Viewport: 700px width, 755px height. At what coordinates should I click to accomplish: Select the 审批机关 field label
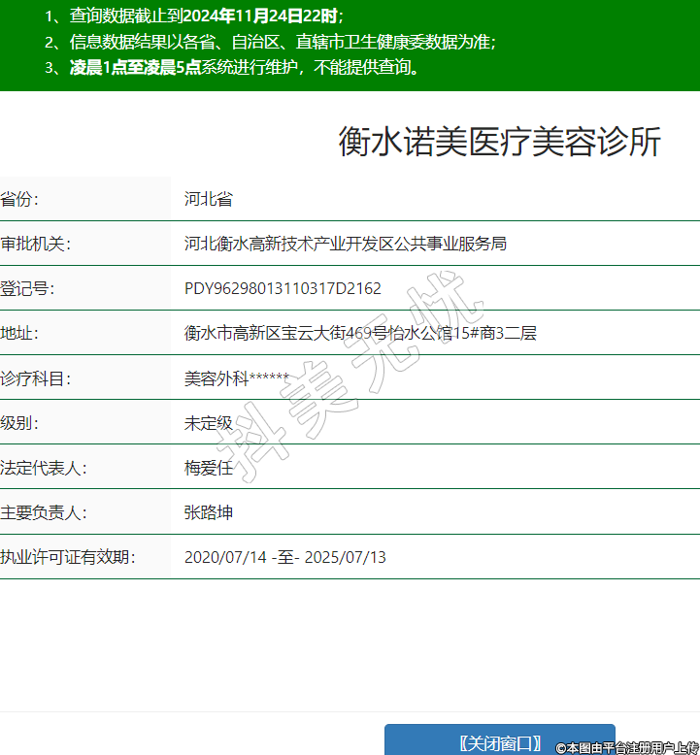(35, 244)
